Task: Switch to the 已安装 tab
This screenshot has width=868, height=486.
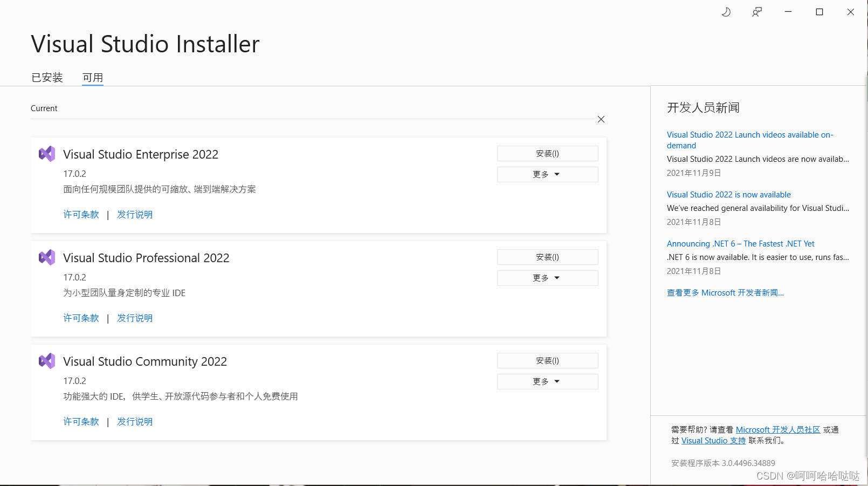Action: 47,77
